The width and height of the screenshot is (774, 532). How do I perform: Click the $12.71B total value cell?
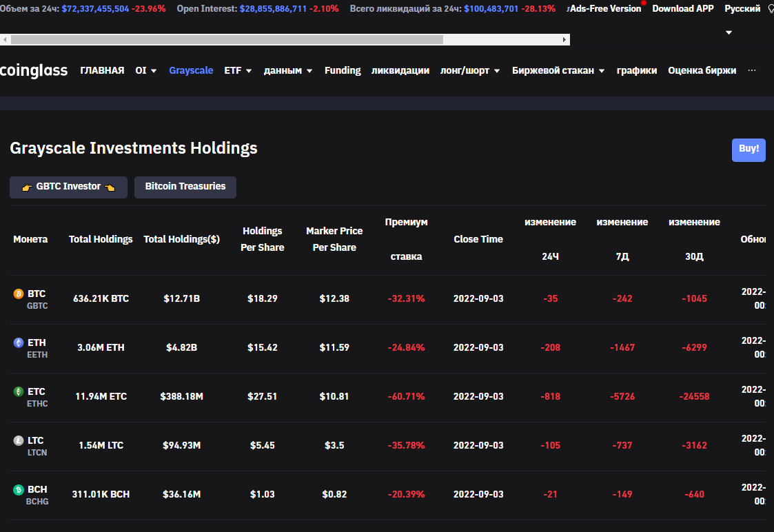(x=182, y=298)
